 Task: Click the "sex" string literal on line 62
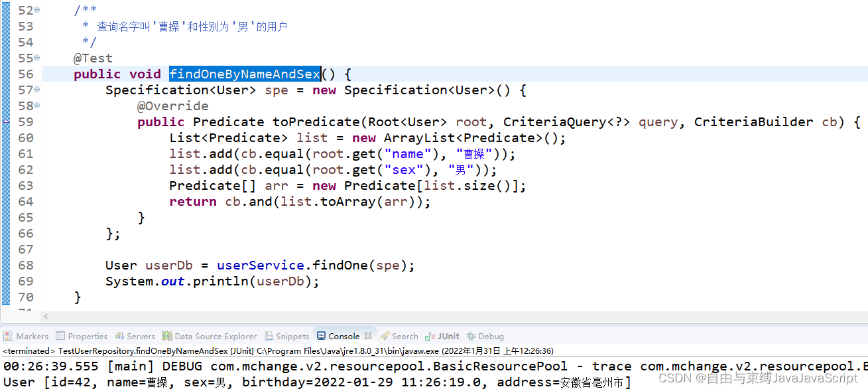pos(404,170)
